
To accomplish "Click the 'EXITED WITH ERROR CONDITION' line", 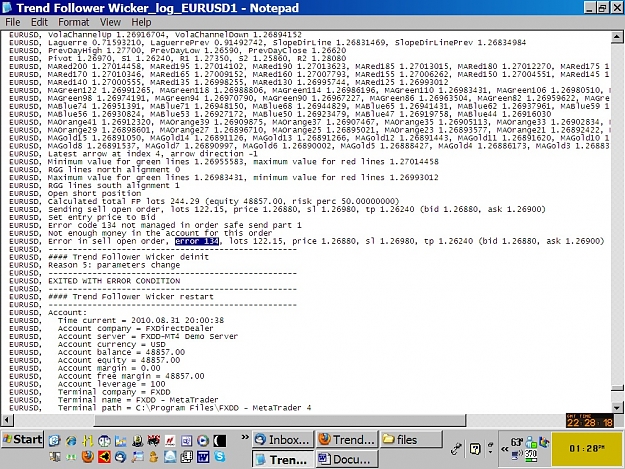I will tap(114, 281).
